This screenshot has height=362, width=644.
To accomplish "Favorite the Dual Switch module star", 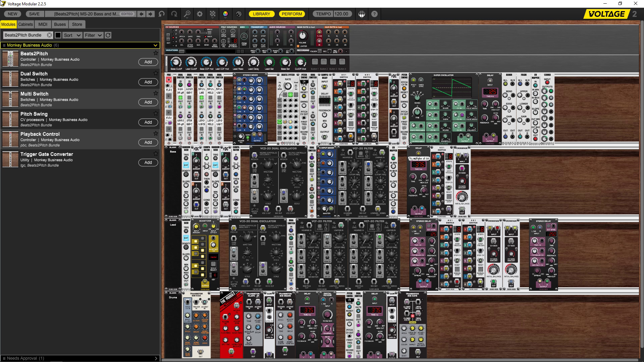I will pyautogui.click(x=156, y=73).
